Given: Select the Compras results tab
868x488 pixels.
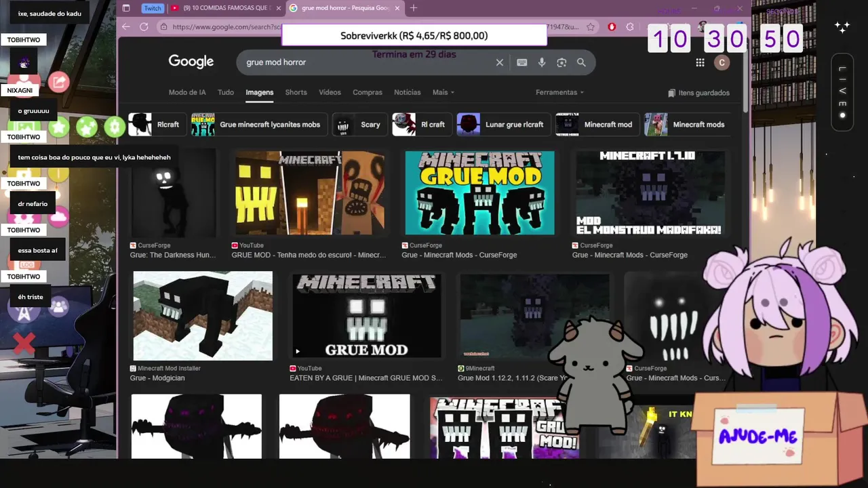Looking at the screenshot, I should click(x=368, y=92).
